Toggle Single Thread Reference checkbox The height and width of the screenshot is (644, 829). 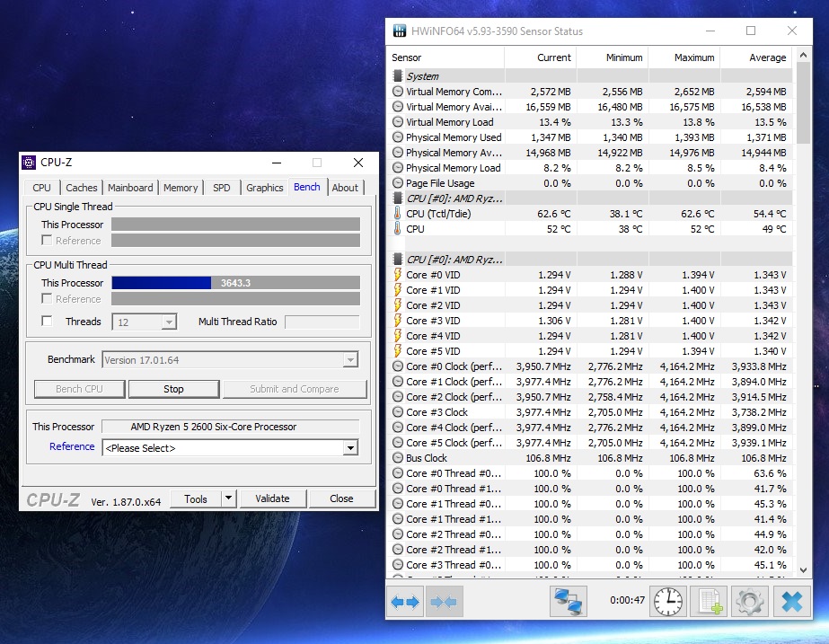(x=47, y=240)
